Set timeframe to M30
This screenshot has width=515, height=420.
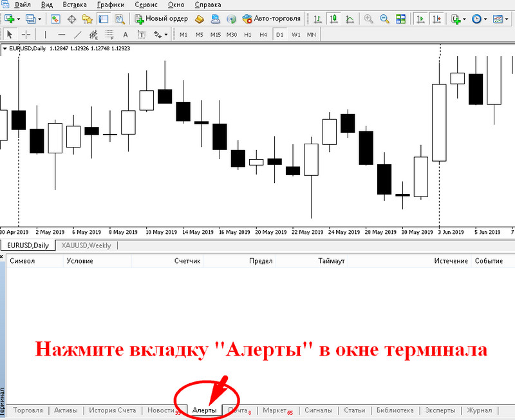(232, 35)
